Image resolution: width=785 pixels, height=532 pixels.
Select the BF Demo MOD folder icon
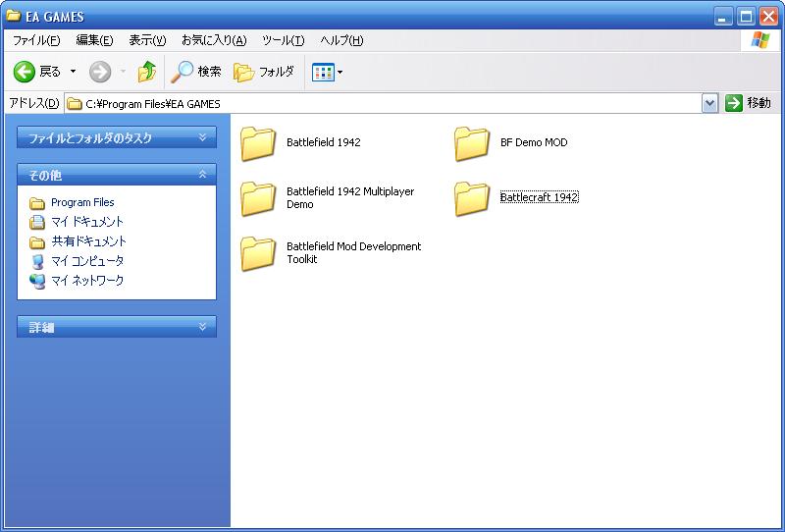coord(472,143)
